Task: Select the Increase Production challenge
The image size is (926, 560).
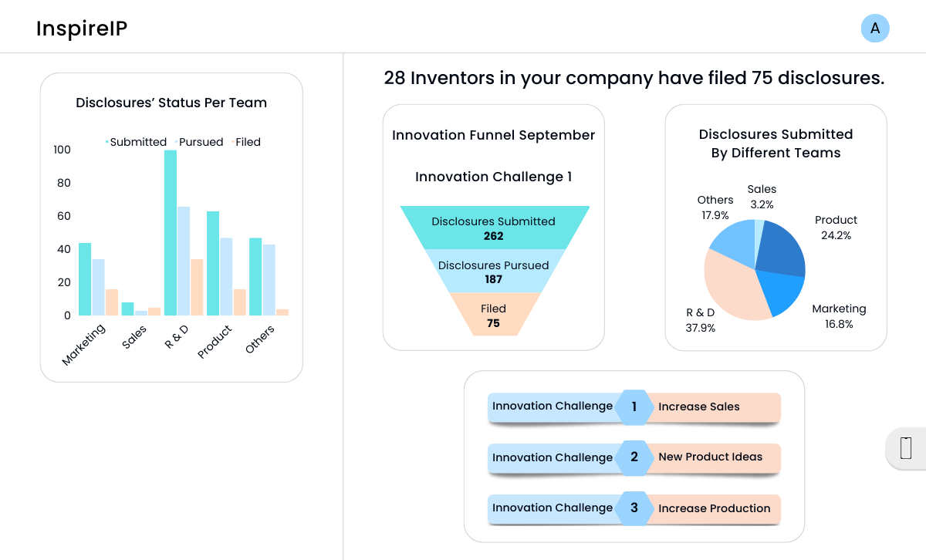Action: (x=714, y=508)
